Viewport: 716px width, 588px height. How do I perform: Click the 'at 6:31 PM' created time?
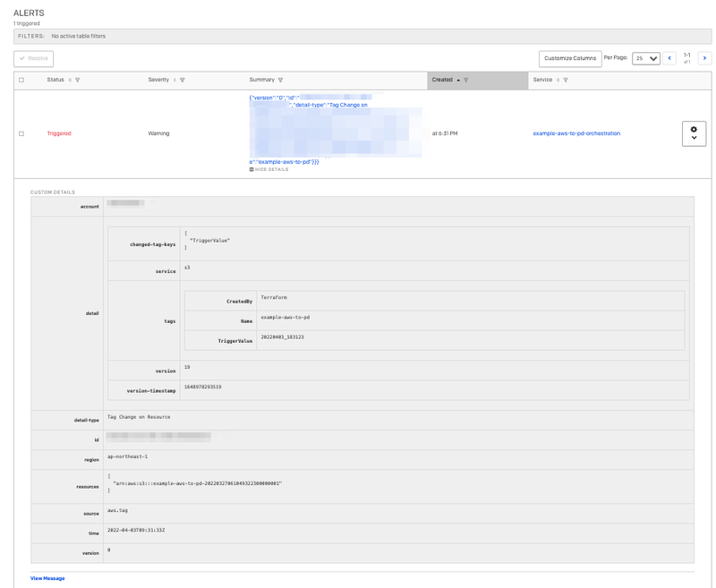coord(445,133)
